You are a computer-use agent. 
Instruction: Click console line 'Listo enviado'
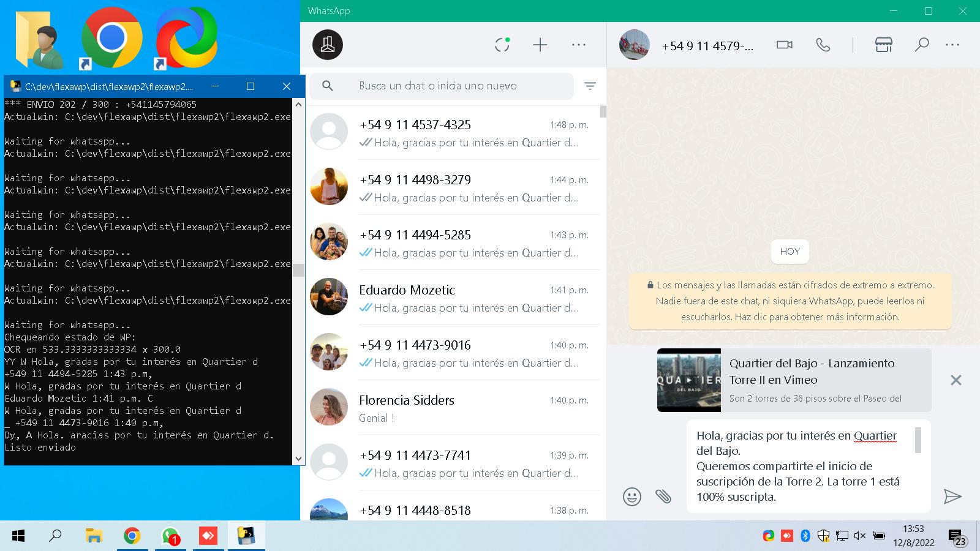click(40, 448)
